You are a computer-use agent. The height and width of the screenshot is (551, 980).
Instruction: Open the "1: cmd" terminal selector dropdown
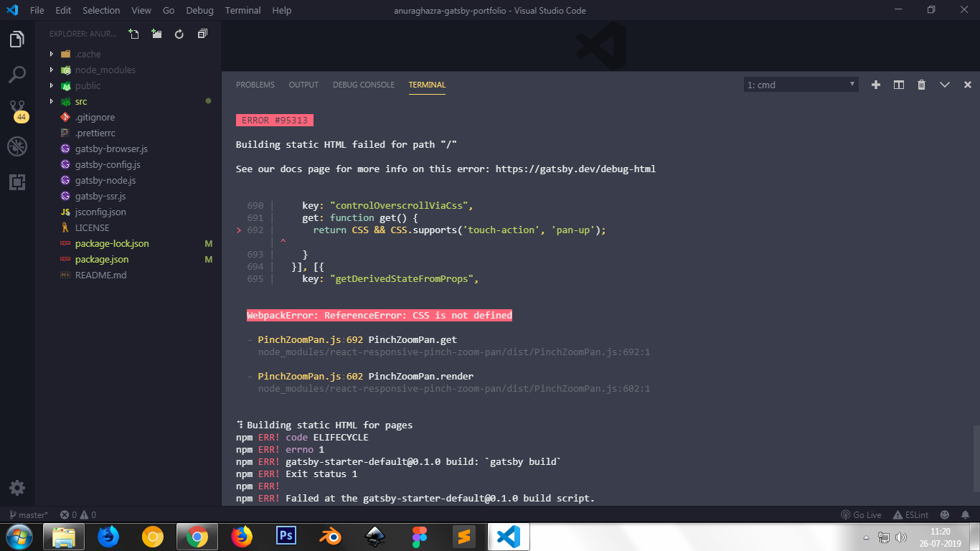(801, 84)
